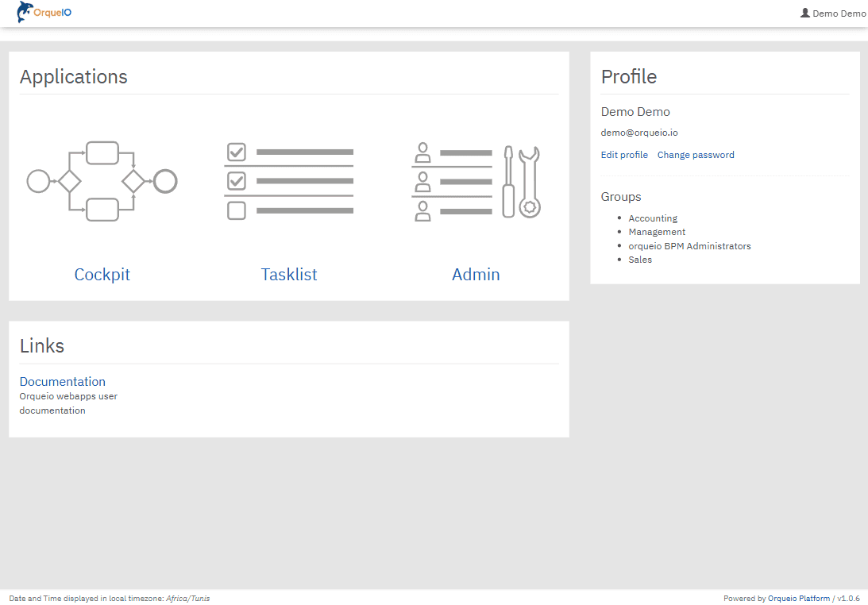Open the Cockpit BPMN diagram icon
868x605 pixels.
tap(102, 181)
